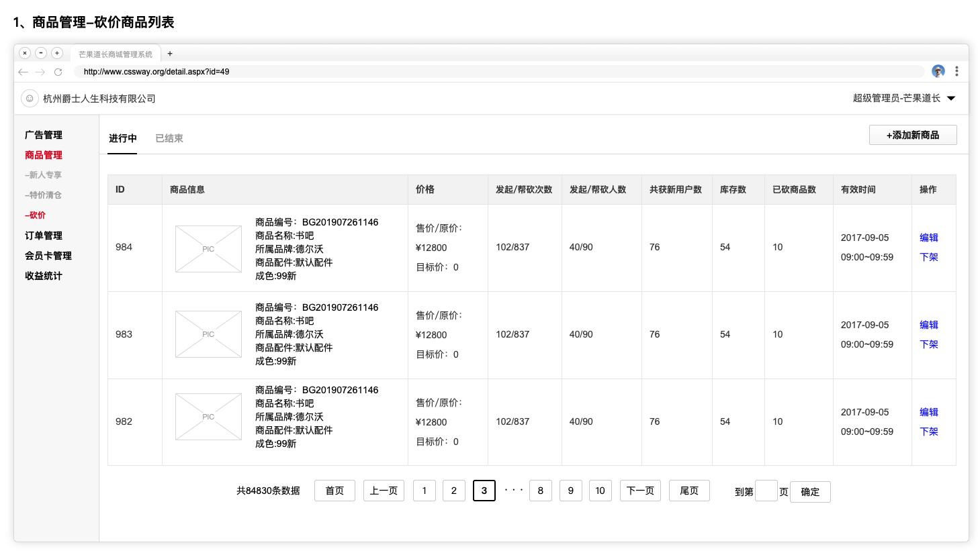Open a new browser tab with plus icon
The image size is (980, 553).
[170, 54]
